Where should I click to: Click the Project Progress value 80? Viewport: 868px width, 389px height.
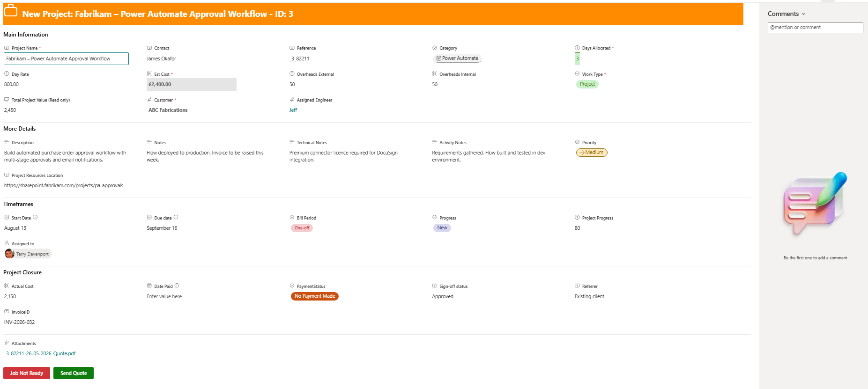578,228
